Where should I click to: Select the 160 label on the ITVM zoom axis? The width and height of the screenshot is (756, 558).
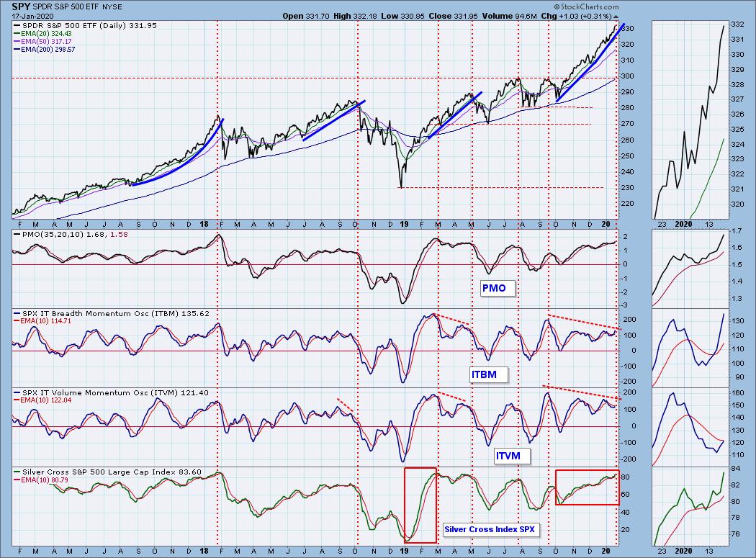point(738,393)
